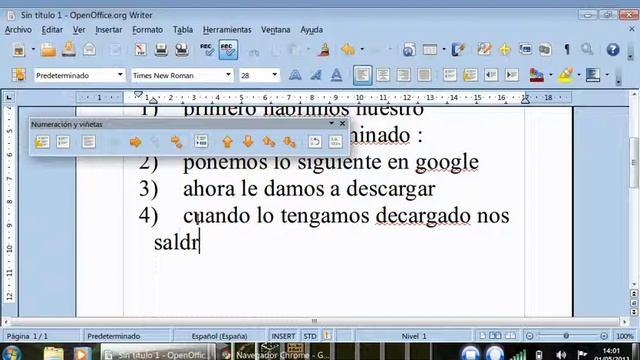Click Restart Numbering in Numeración y viñetas
This screenshot has width=640, height=360.
pyautogui.click(x=315, y=142)
